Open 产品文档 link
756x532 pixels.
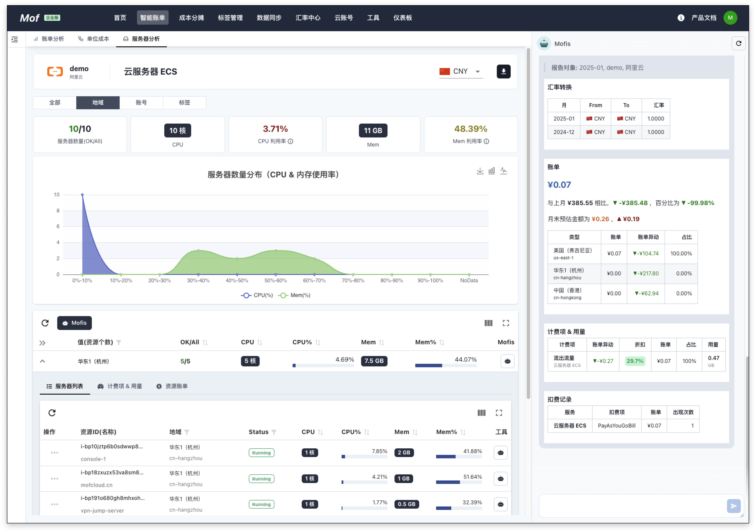[704, 18]
